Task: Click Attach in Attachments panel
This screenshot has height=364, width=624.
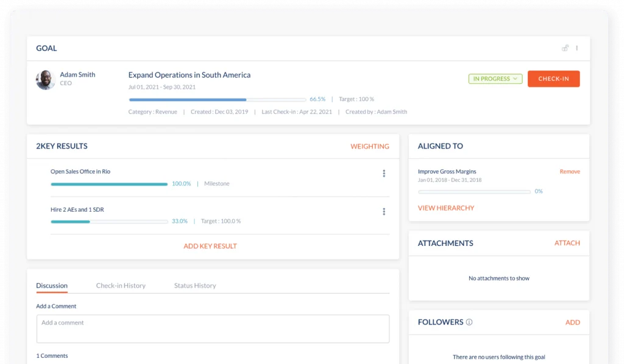Action: pyautogui.click(x=567, y=243)
